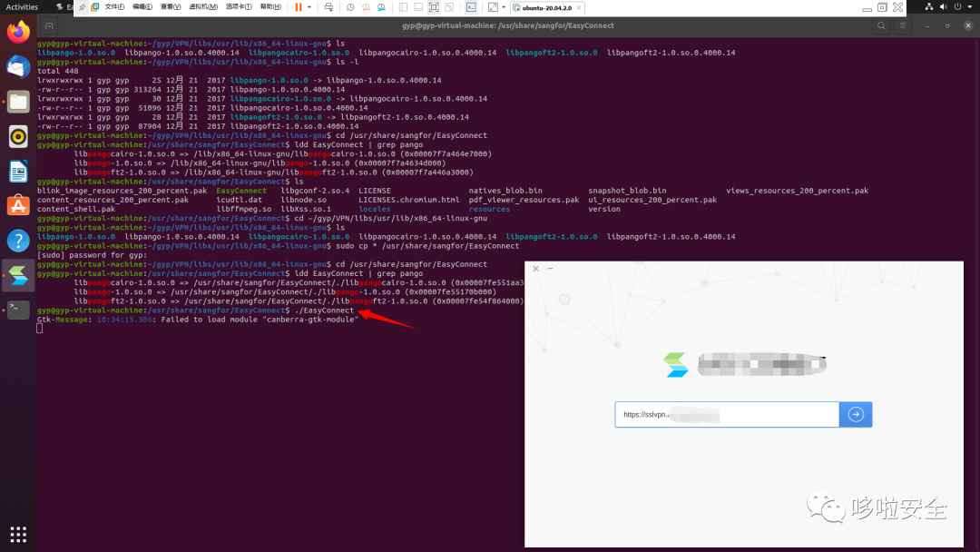The image size is (980, 552).
Task: Launch Thunderbird mail from the dock
Action: click(18, 67)
